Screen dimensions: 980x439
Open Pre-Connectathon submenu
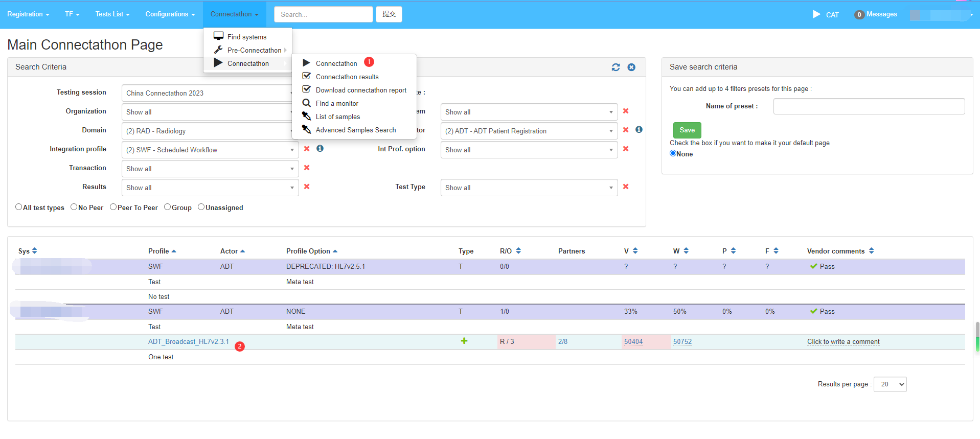[247, 50]
